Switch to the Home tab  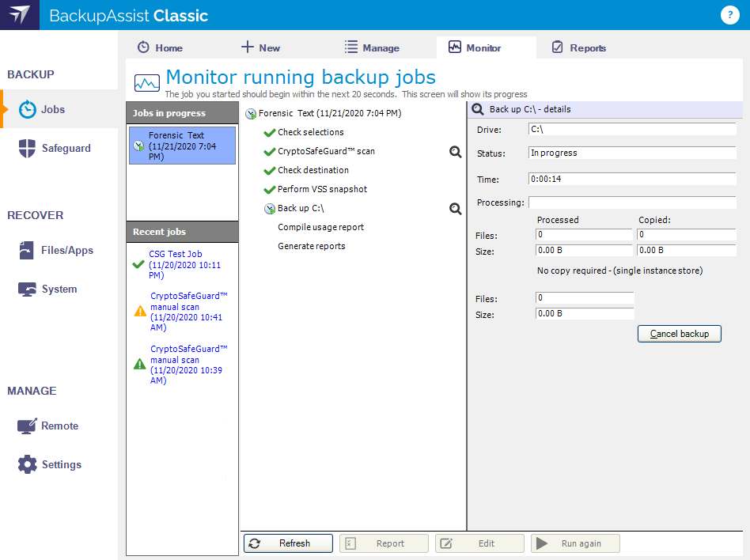[161, 47]
